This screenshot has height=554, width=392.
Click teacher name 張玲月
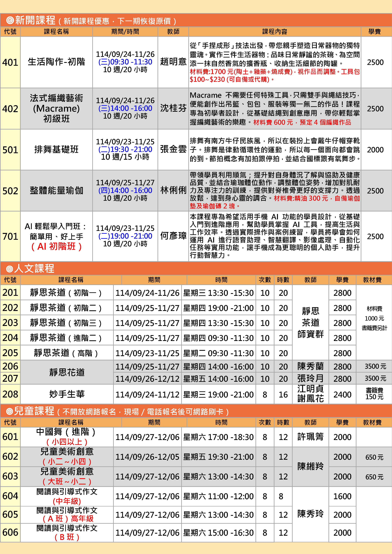[x=310, y=378]
